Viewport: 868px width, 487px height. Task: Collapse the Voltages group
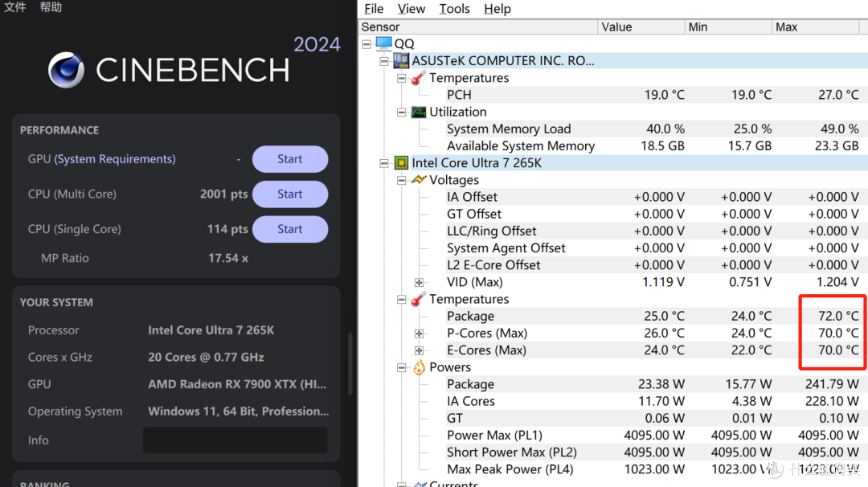pyautogui.click(x=401, y=180)
